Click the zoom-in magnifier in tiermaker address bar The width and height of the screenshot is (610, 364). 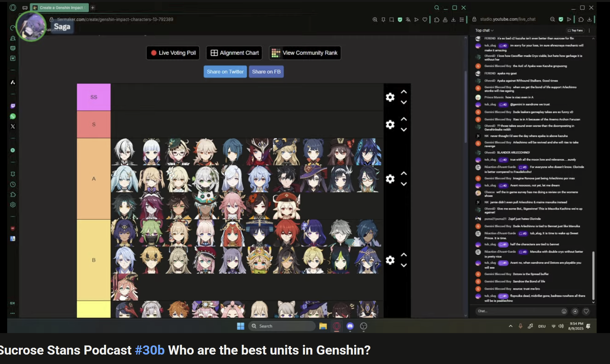coord(375,20)
